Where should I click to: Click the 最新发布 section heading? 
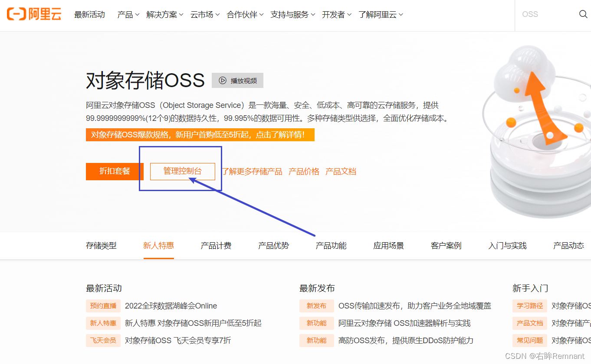(317, 288)
